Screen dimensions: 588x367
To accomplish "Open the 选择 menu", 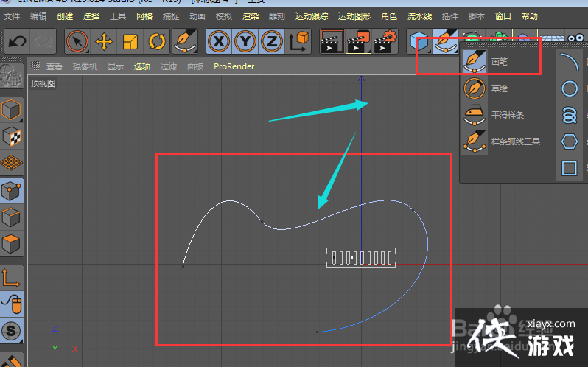I will (x=91, y=16).
